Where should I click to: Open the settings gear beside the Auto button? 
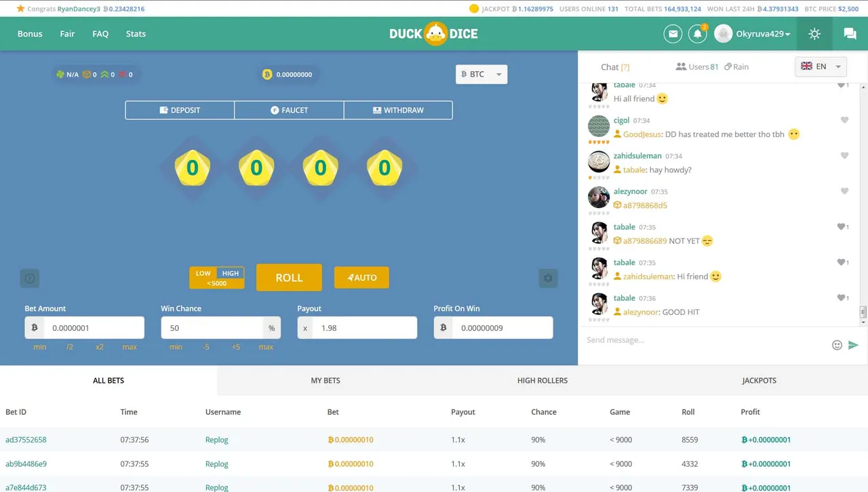coord(548,278)
